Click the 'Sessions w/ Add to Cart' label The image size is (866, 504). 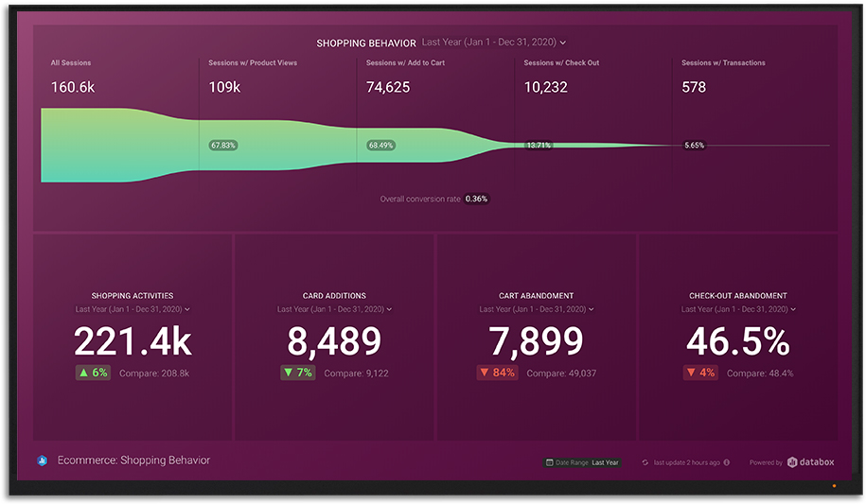tap(405, 63)
